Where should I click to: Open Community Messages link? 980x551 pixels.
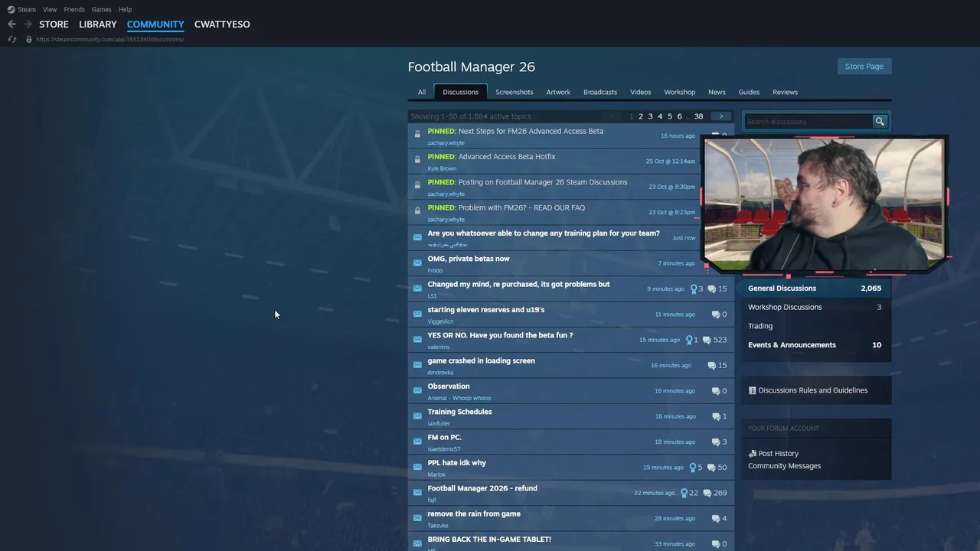click(x=784, y=466)
